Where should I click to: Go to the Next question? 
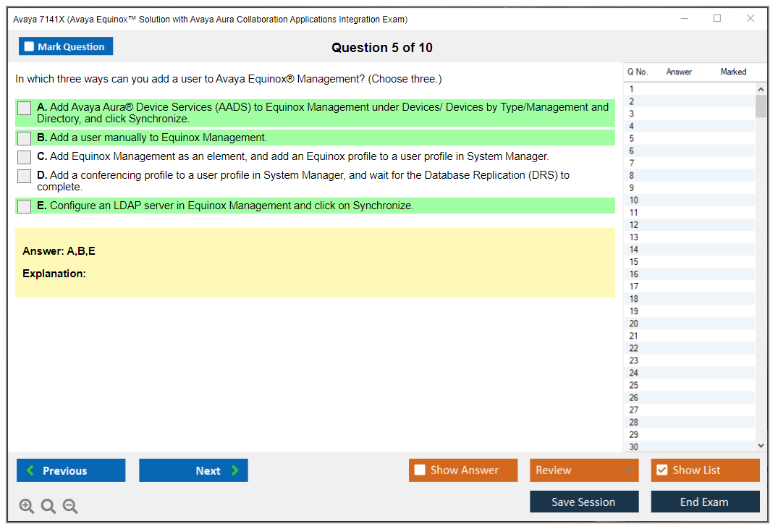(193, 470)
